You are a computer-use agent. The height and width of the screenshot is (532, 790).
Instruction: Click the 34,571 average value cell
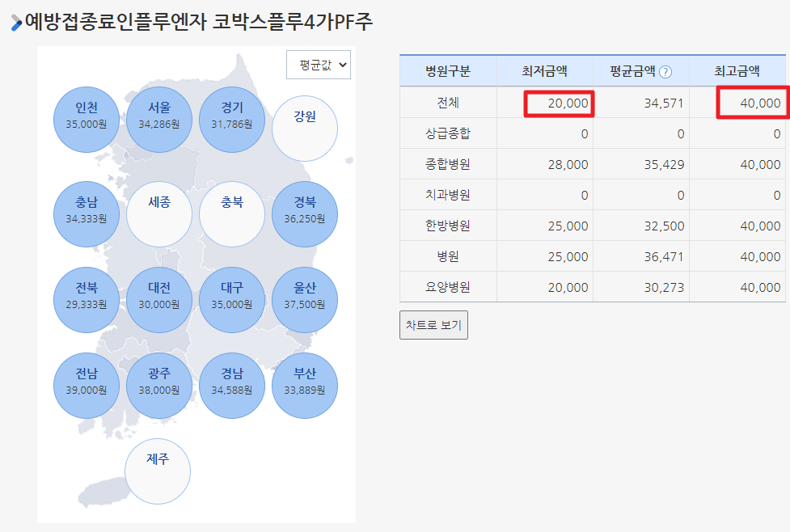click(x=641, y=103)
